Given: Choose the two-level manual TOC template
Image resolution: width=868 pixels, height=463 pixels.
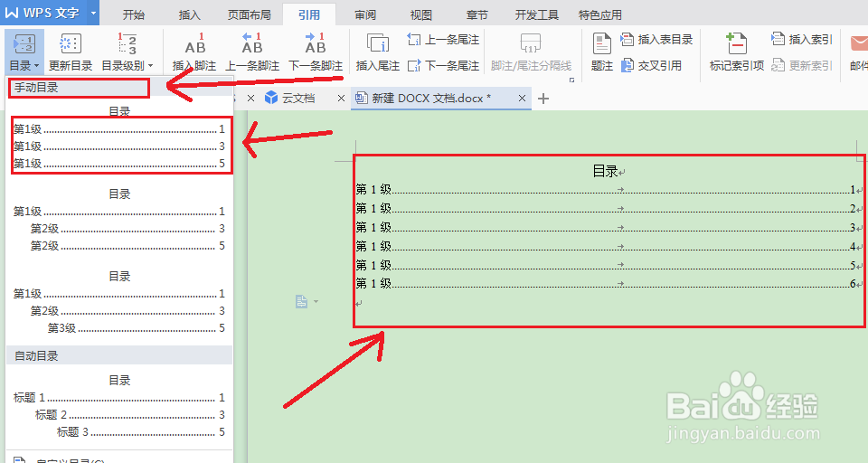Looking at the screenshot, I should point(119,221).
